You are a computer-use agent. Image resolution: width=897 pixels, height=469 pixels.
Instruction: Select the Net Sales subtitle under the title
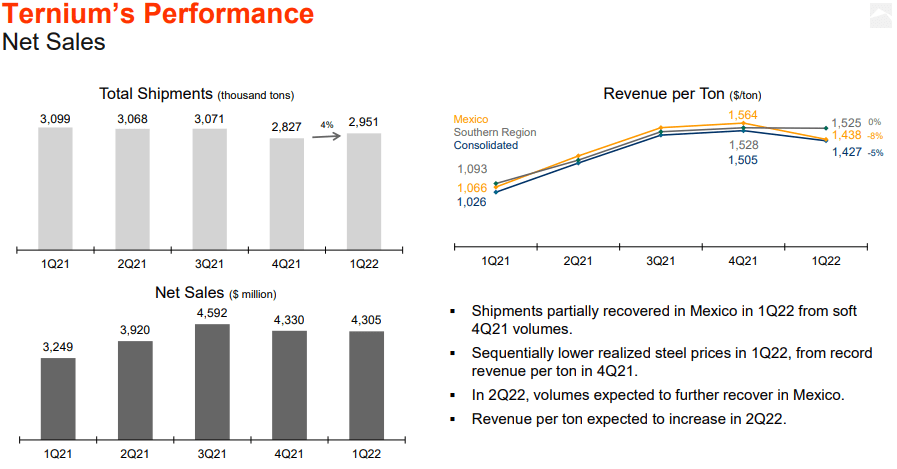coord(54,42)
